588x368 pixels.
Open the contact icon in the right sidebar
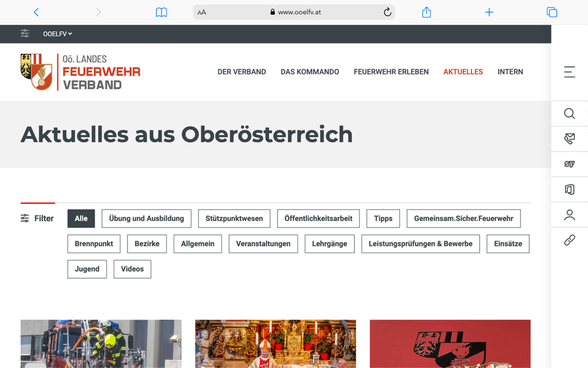[x=569, y=139]
